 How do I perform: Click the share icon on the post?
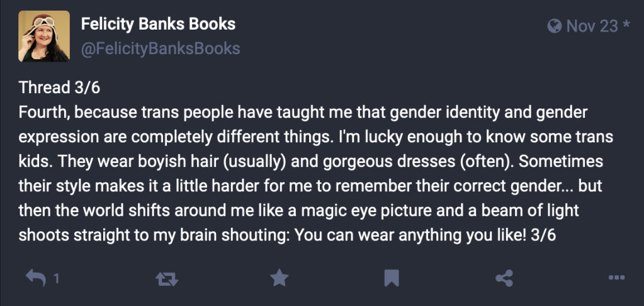pyautogui.click(x=504, y=277)
